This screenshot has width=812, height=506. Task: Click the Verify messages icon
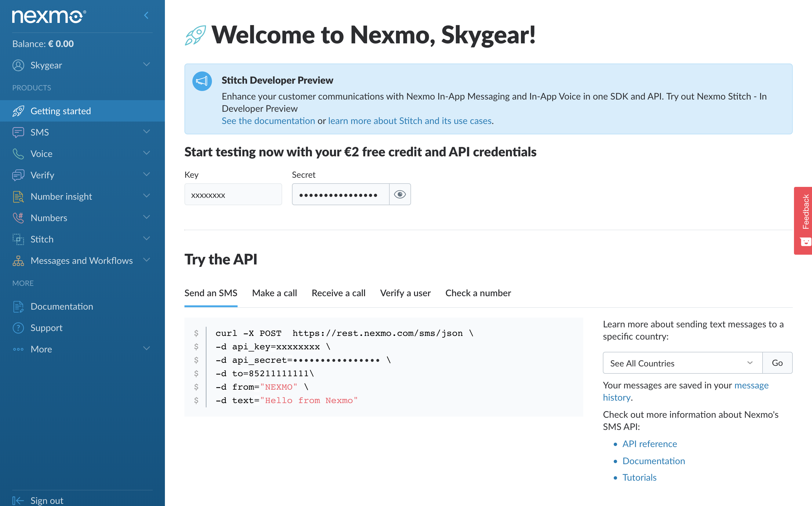[18, 175]
